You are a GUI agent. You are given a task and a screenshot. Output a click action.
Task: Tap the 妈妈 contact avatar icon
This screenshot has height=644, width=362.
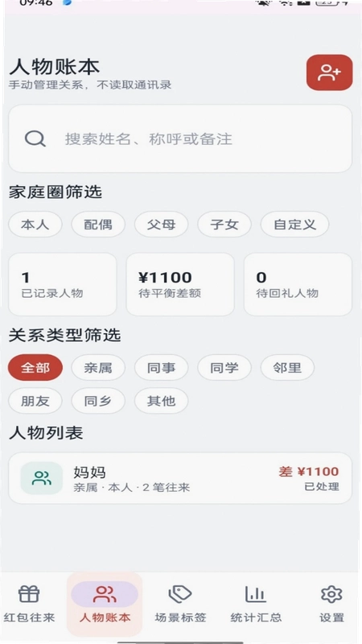coord(42,478)
